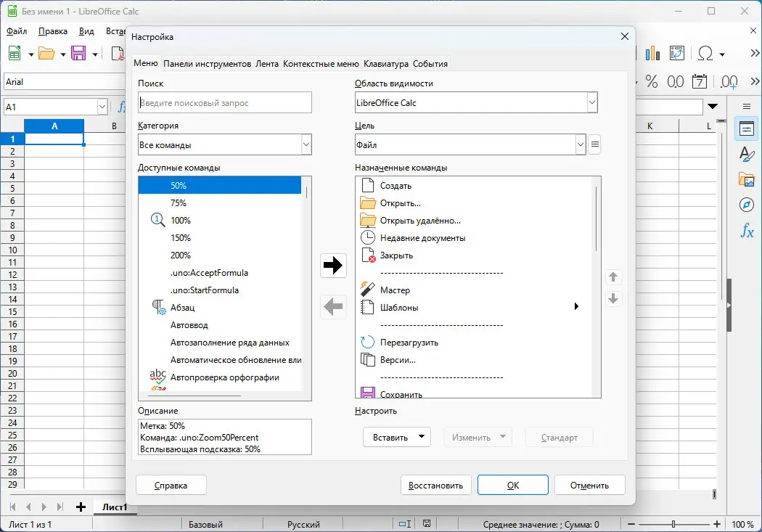
Task: Click zoom in plus in the status bar
Action: pos(717,524)
